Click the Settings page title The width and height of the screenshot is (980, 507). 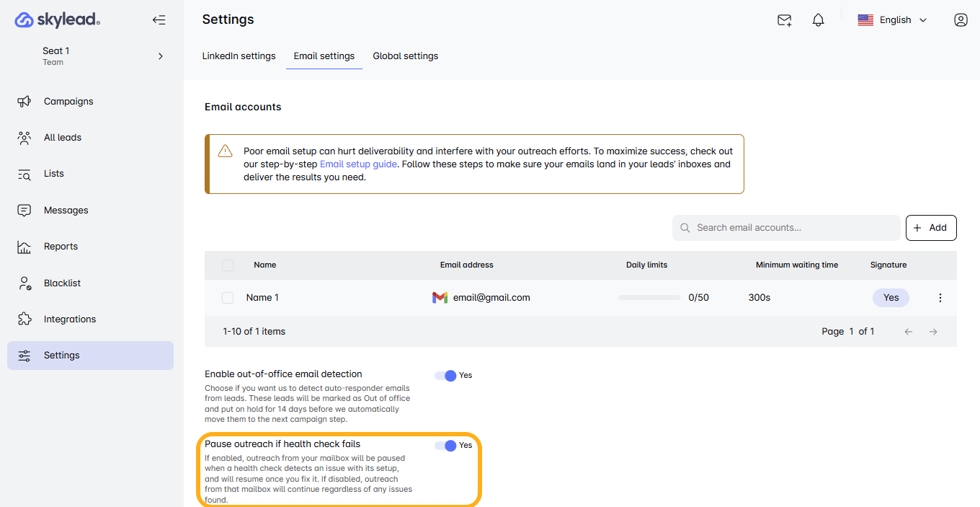tap(228, 20)
